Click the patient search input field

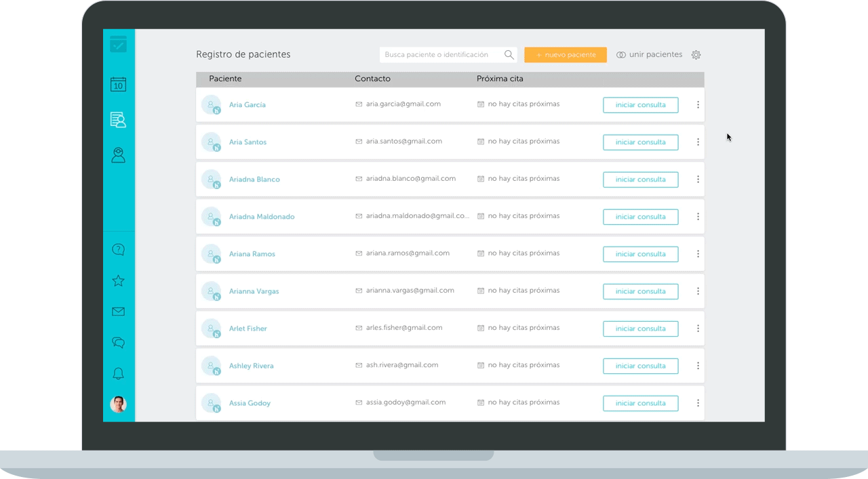441,54
